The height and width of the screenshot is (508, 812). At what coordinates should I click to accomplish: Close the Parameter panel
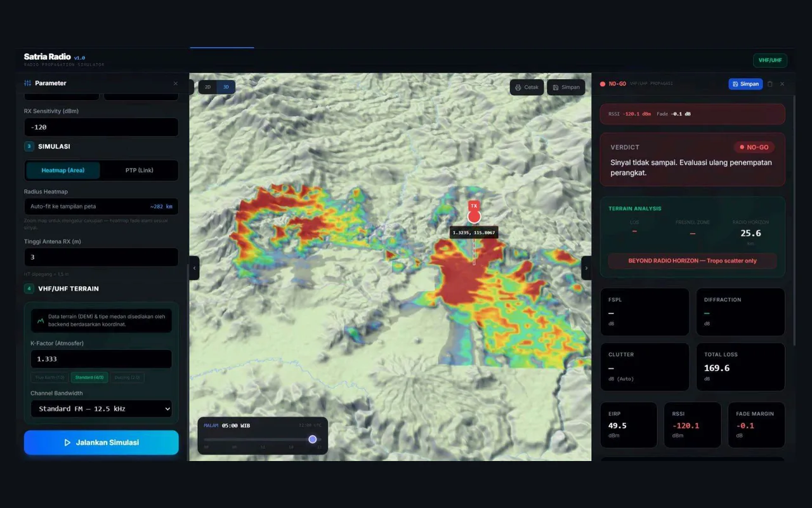(x=176, y=83)
